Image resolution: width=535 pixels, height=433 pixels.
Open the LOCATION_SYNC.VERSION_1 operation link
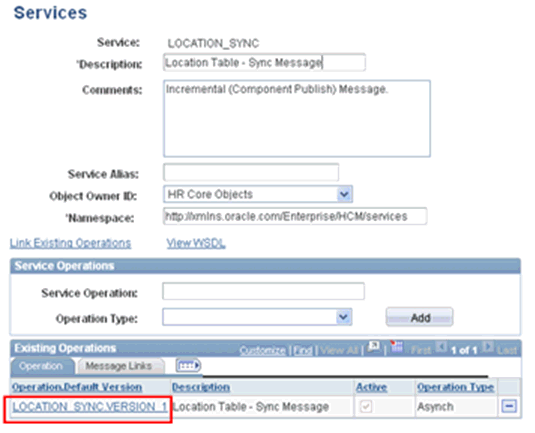click(90, 407)
